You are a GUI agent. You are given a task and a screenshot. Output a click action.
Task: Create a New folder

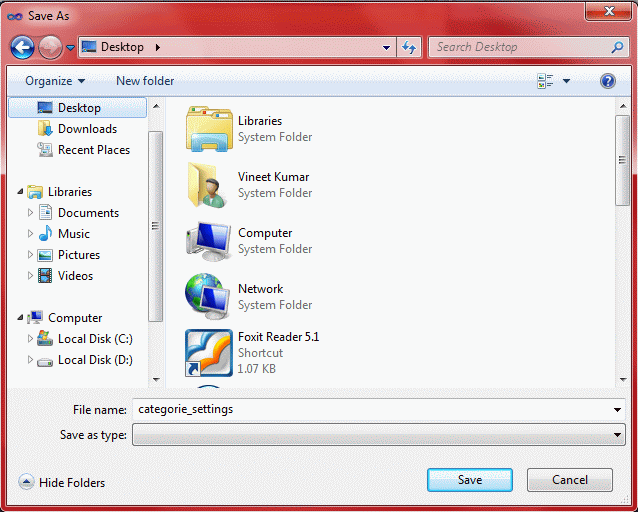point(145,81)
